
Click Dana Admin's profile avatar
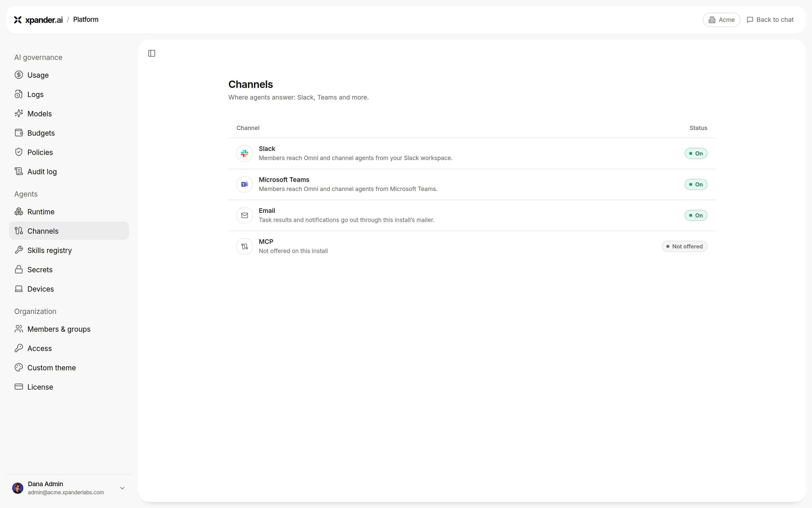(18, 488)
